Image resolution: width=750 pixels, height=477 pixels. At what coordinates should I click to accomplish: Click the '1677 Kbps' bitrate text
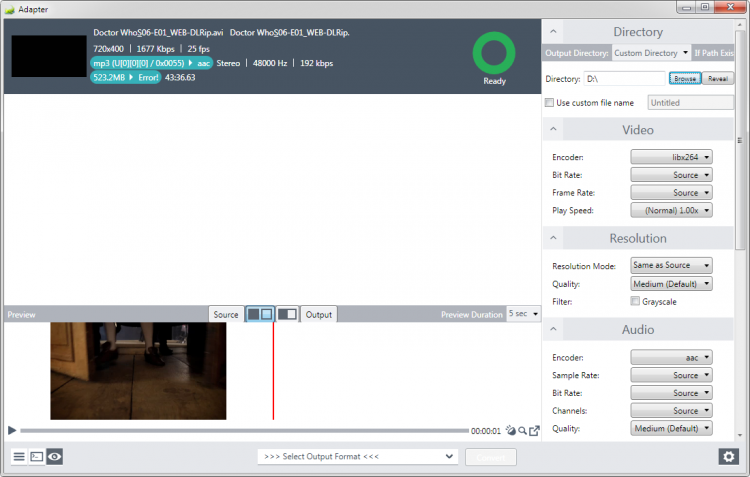click(x=155, y=49)
